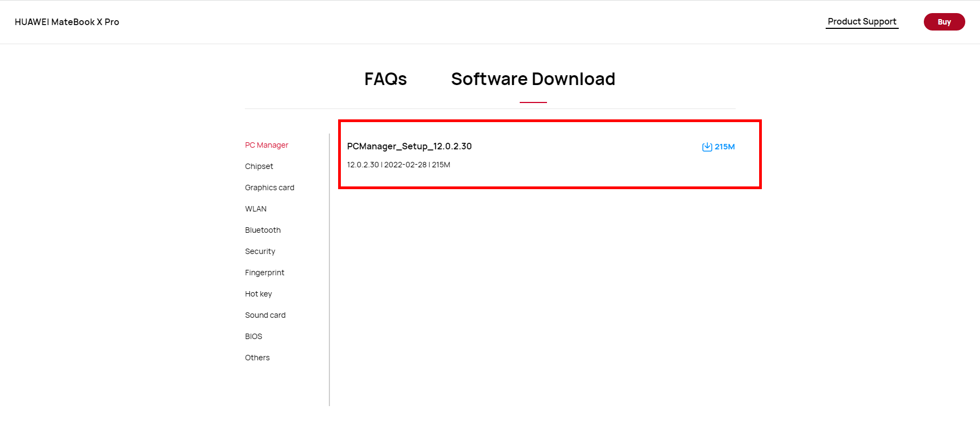Click the download icon next to 215M
980x423 pixels.
(x=707, y=147)
